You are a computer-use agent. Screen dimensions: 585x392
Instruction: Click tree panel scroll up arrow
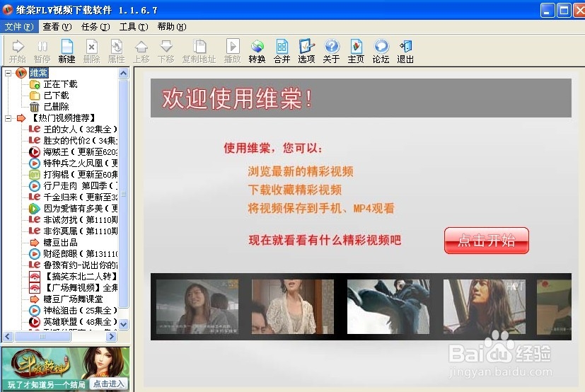pos(124,73)
